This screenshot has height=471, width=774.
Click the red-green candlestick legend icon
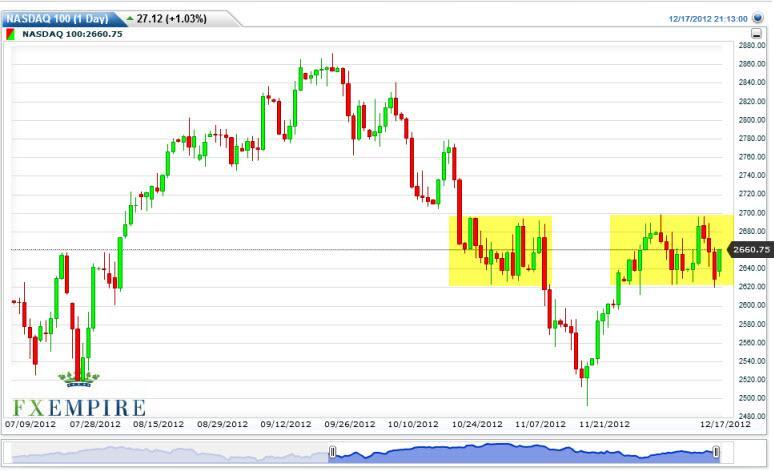click(10, 34)
